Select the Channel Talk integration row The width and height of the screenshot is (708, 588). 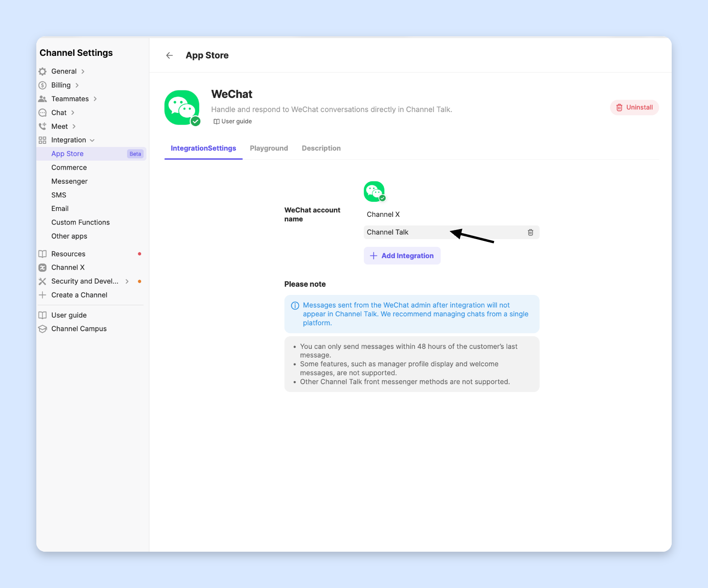point(452,232)
